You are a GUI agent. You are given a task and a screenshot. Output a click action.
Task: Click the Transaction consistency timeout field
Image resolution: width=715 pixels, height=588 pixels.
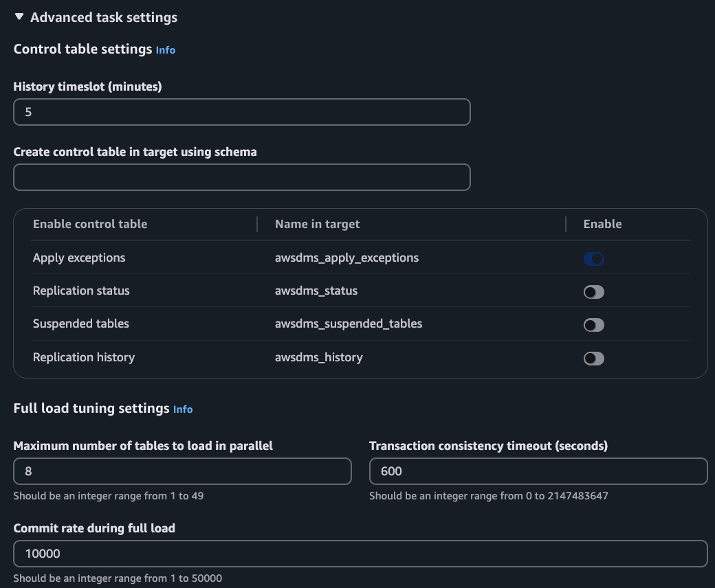point(538,471)
